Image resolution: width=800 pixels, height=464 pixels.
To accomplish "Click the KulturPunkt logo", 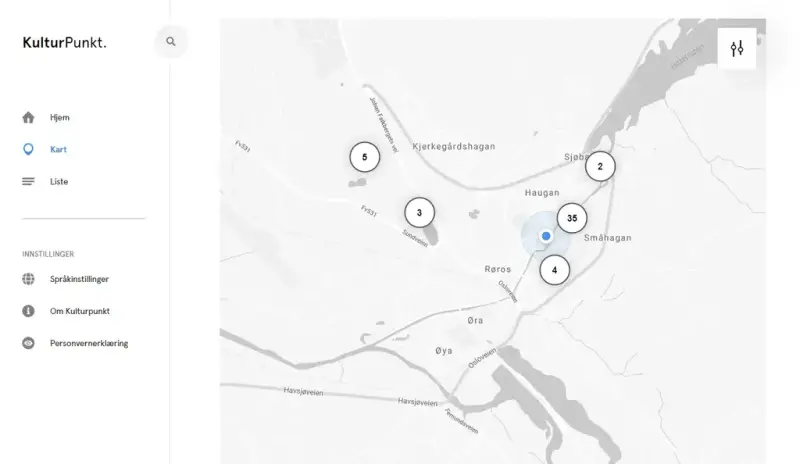I will [64, 42].
